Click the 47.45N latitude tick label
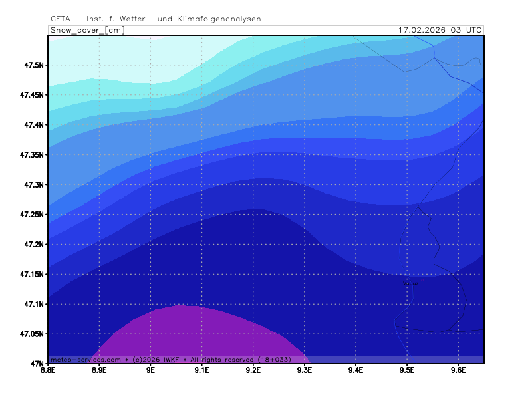Screen dimensions: 532x399 (x=31, y=95)
